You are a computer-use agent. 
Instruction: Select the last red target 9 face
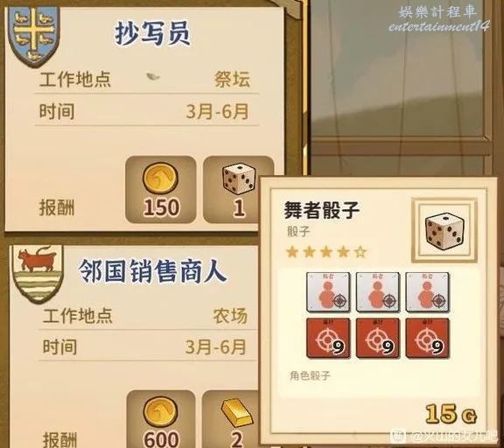coord(427,339)
